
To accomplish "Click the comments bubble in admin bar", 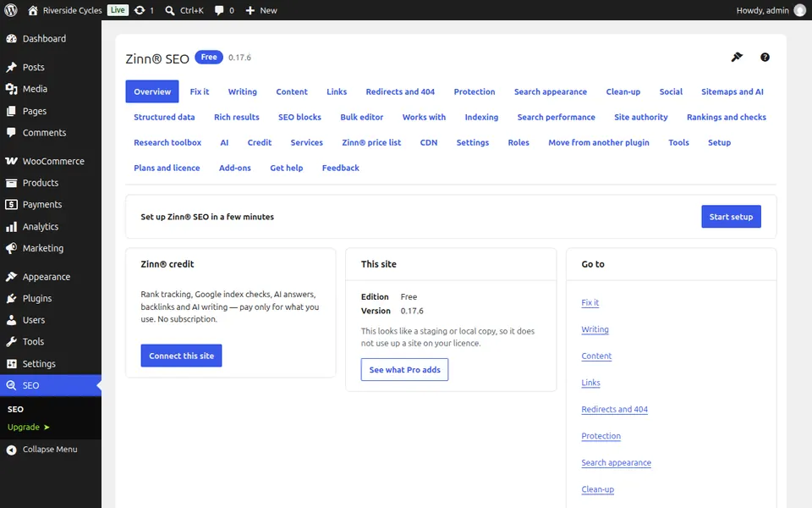I will tap(218, 10).
